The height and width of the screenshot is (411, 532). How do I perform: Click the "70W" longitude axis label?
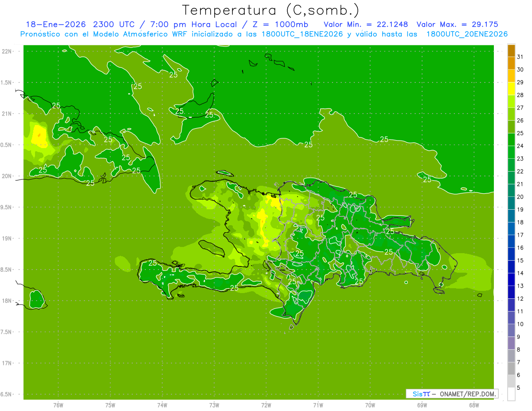[x=370, y=405]
